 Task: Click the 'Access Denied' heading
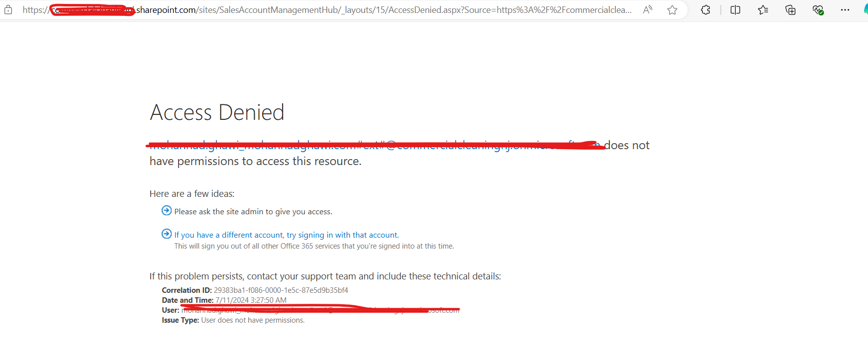(217, 112)
